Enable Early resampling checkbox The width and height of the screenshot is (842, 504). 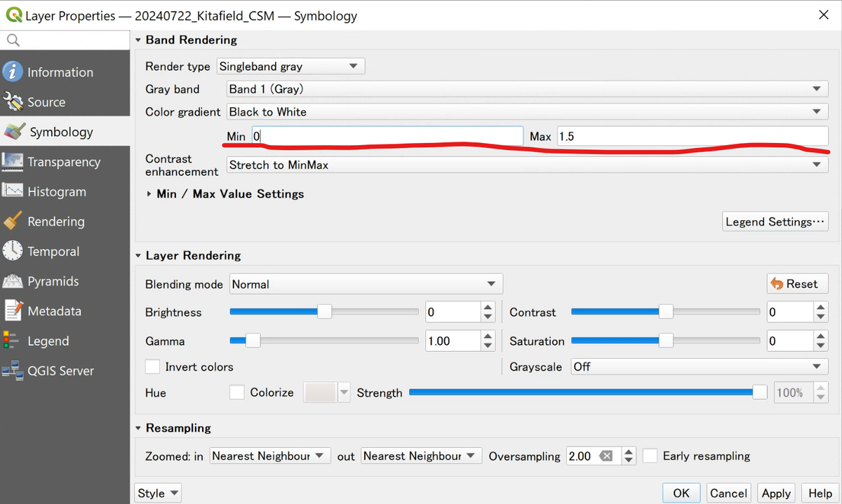[650, 456]
